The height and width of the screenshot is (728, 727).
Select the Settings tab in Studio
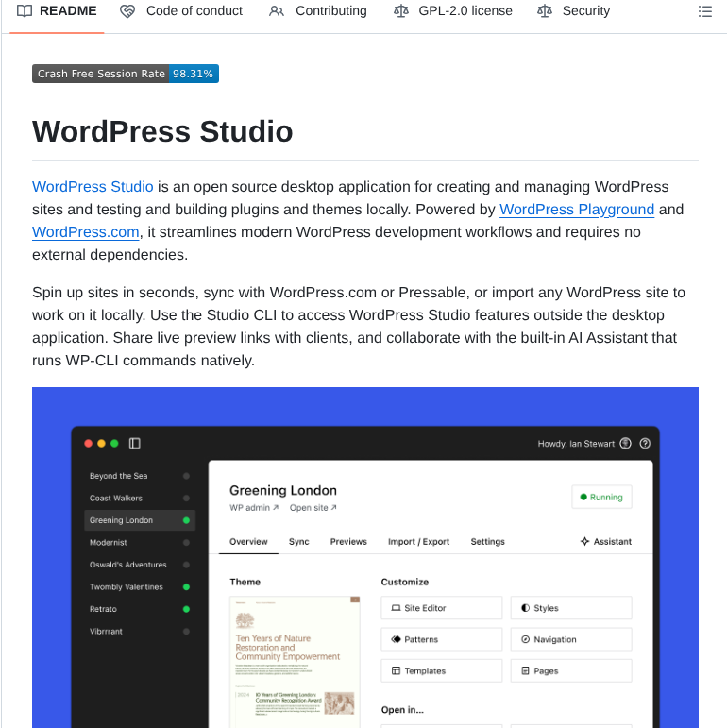pyautogui.click(x=487, y=541)
